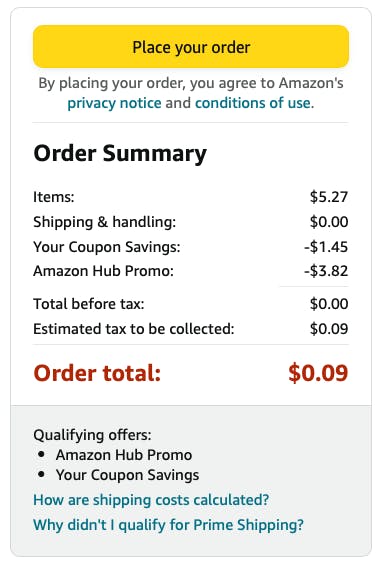The width and height of the screenshot is (382, 561).
Task: Click the Your Coupon Savings qualifying offer bullet
Action: (127, 475)
